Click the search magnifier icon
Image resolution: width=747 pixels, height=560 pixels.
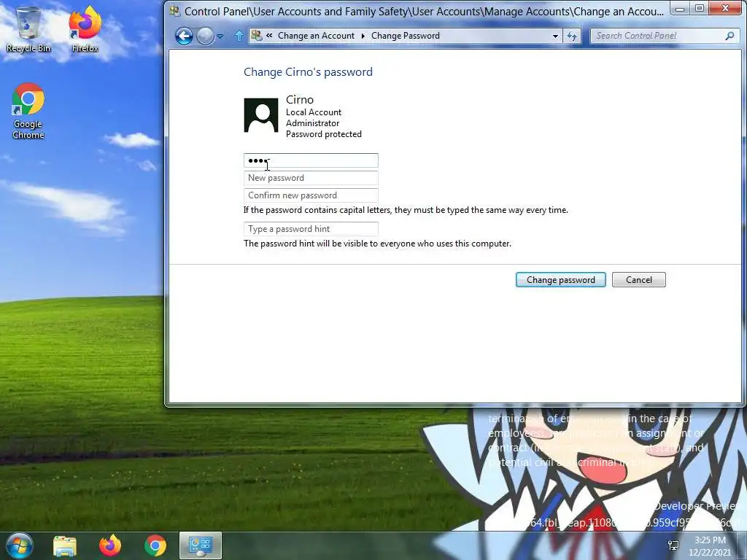pos(729,36)
